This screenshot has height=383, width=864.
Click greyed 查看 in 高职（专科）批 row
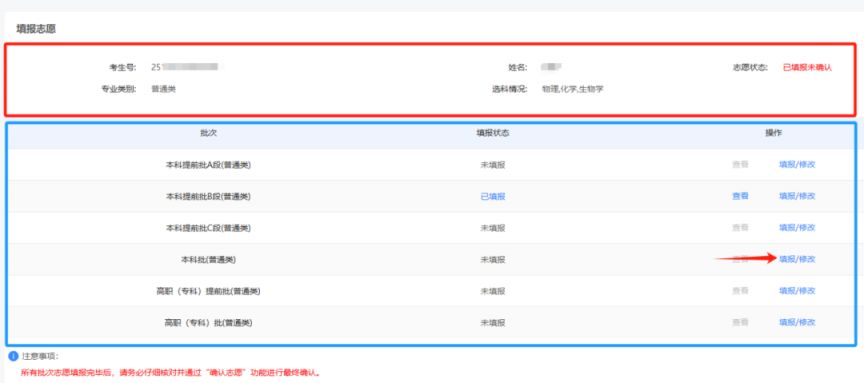[x=740, y=322]
